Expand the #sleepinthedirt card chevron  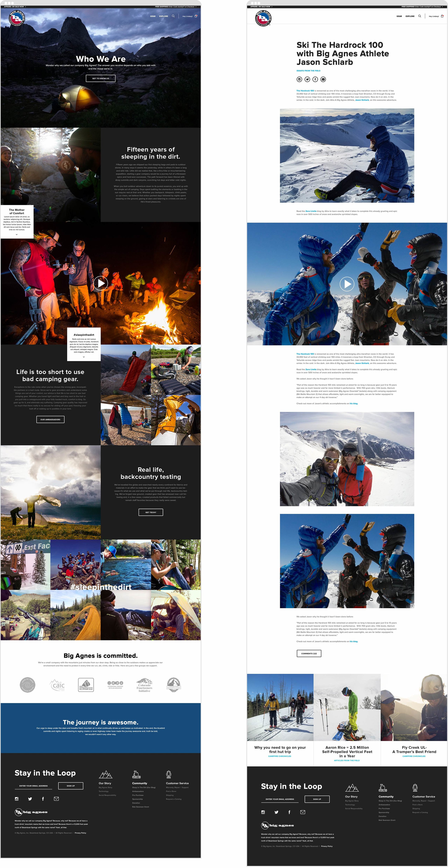(x=84, y=357)
